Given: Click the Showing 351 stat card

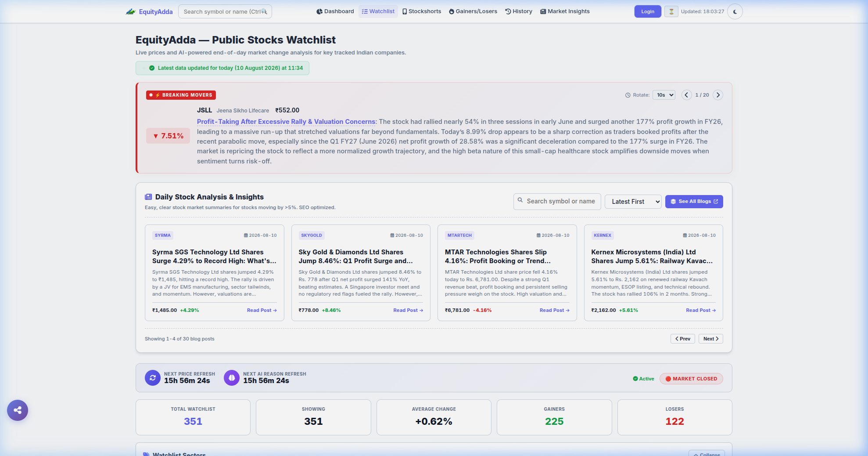Looking at the screenshot, I should pyautogui.click(x=313, y=417).
